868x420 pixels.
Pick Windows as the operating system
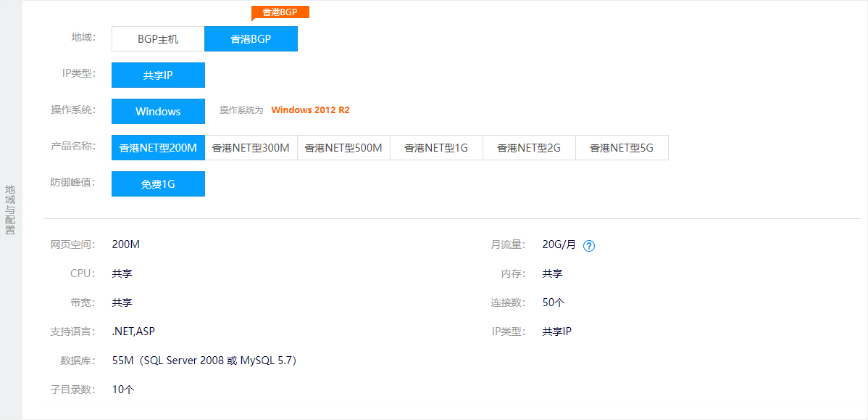click(159, 111)
